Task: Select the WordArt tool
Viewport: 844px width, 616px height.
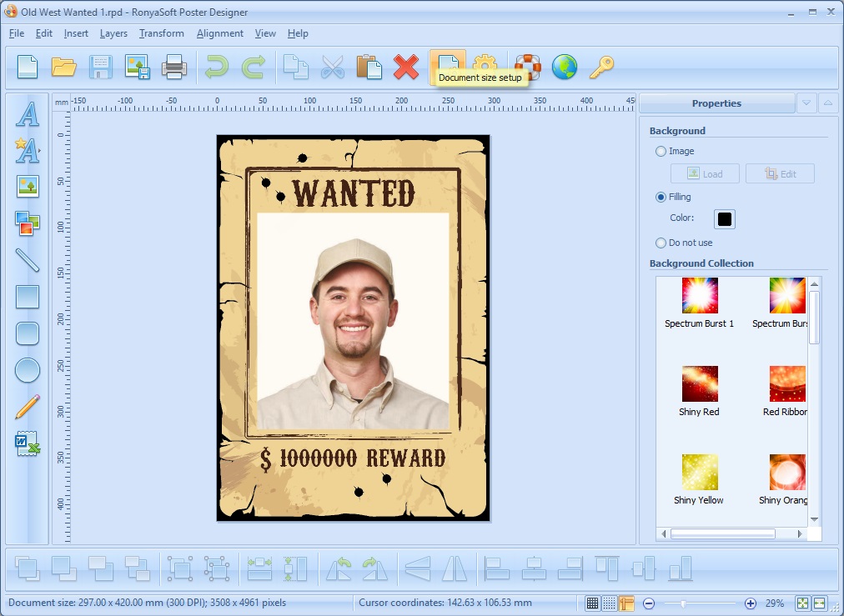Action: point(27,152)
